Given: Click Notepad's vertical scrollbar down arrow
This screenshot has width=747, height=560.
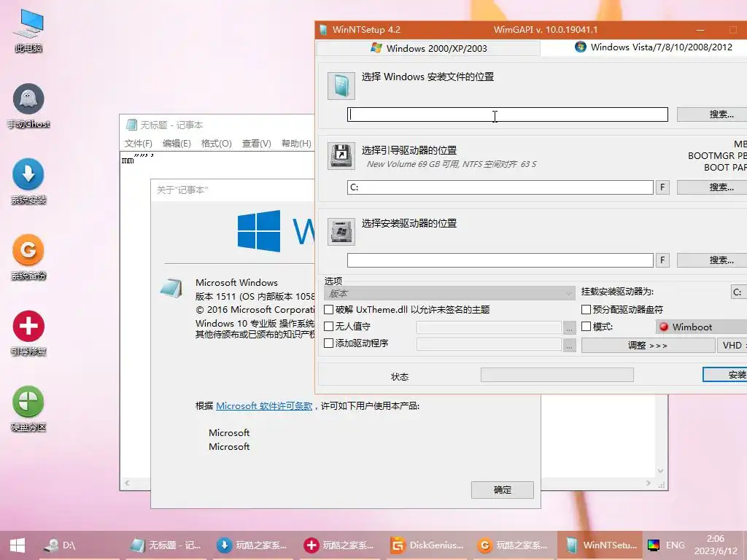Looking at the screenshot, I should coord(660,470).
